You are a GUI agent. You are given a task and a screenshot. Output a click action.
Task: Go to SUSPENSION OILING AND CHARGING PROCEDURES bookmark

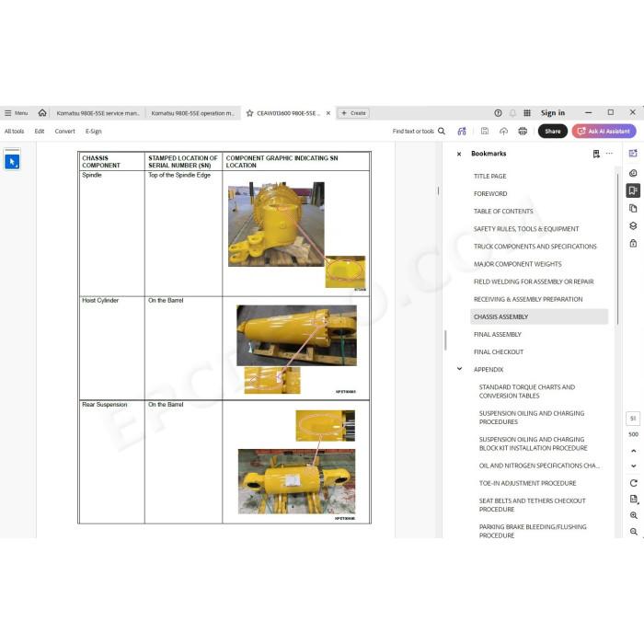531,418
